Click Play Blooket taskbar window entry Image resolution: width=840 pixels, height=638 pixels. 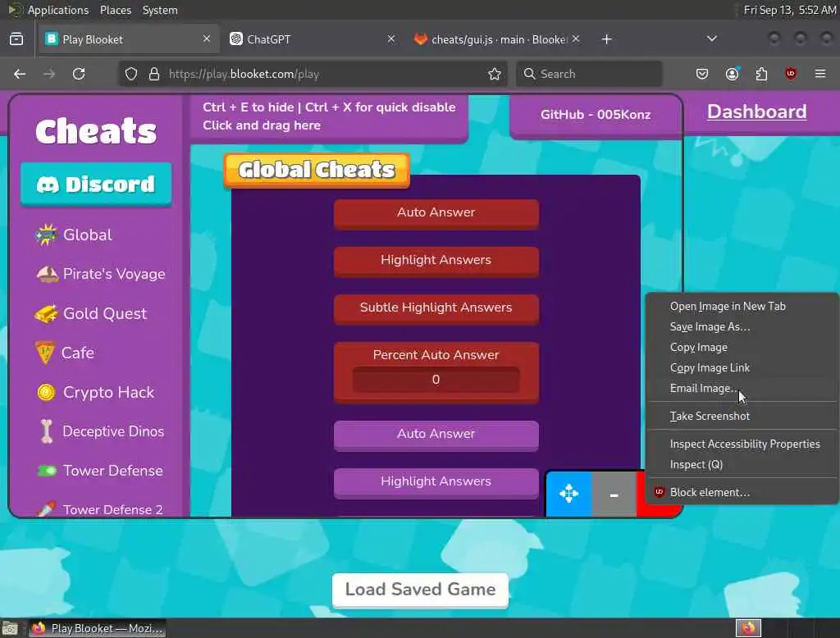98,628
